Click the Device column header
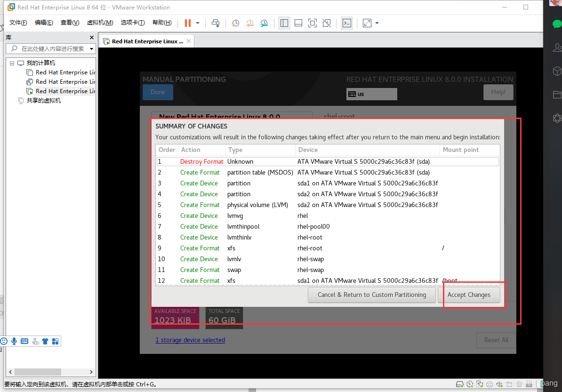The height and width of the screenshot is (392, 562). [368, 150]
